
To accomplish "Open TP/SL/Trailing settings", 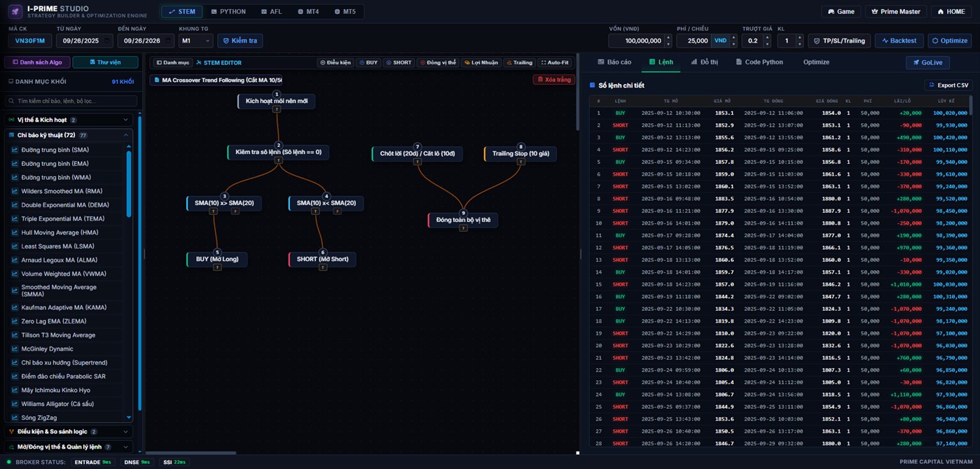I will click(839, 41).
